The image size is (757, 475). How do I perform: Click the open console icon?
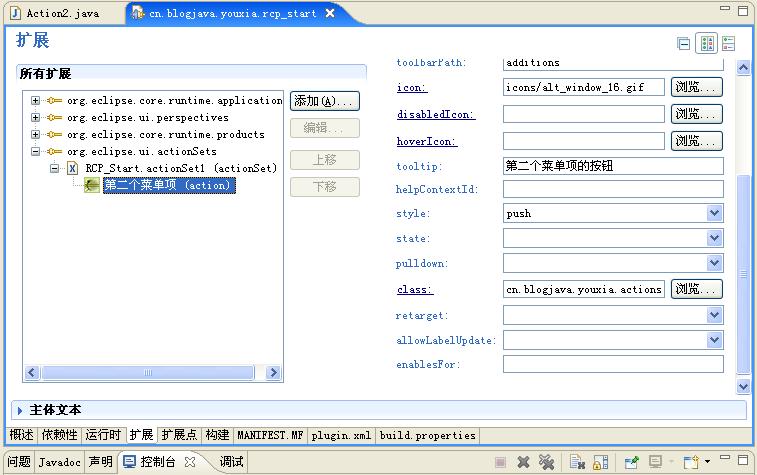(691, 462)
